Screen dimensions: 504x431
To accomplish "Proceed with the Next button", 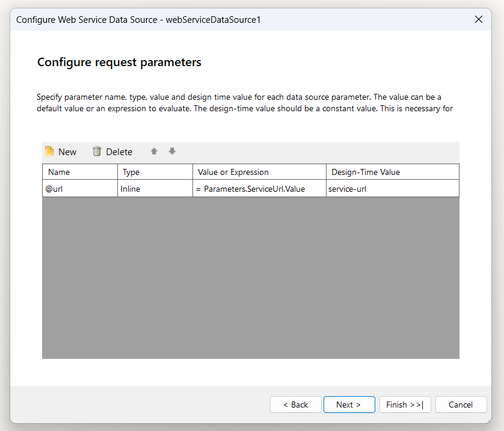I will click(x=349, y=405).
